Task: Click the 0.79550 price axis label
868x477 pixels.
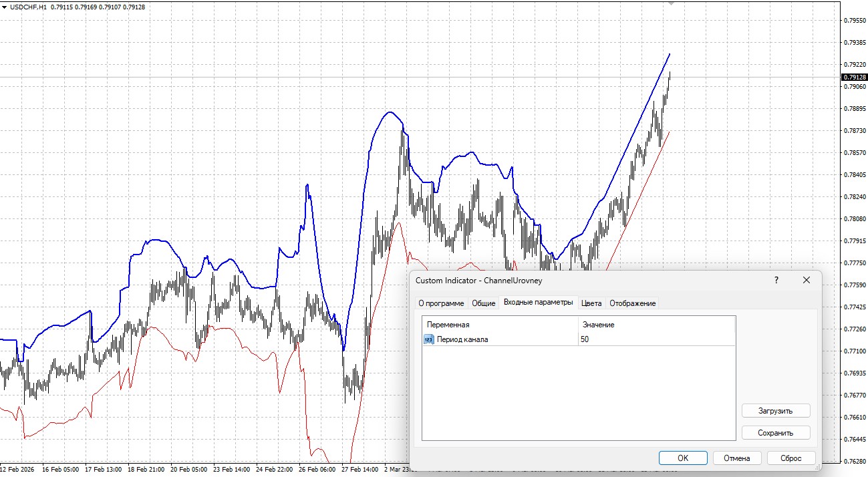Action: (855, 21)
